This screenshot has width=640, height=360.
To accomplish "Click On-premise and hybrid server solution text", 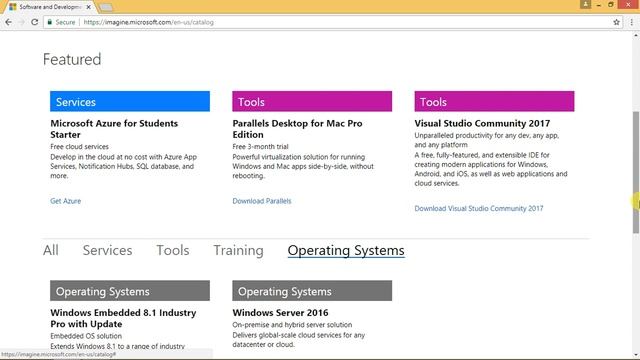I will tap(292, 325).
